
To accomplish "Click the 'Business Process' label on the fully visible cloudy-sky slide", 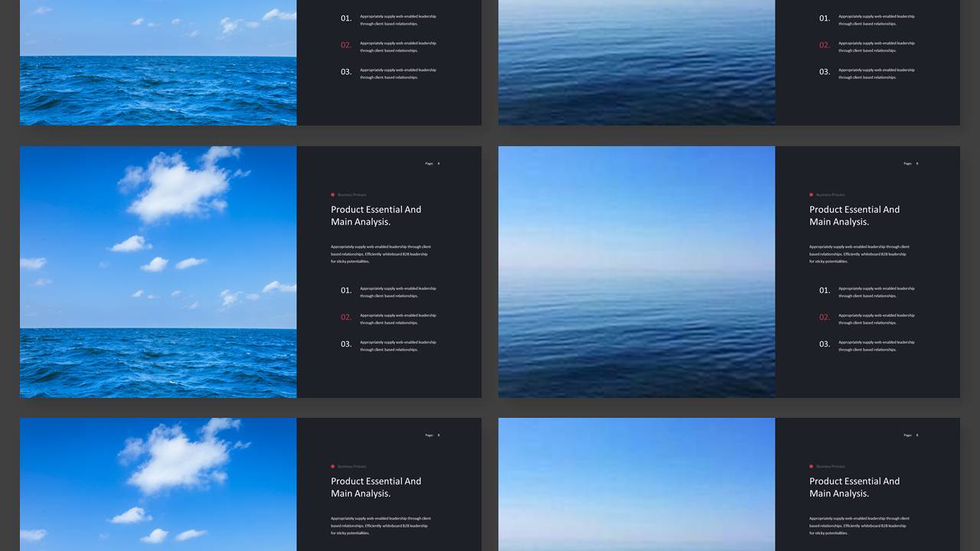I will (352, 195).
